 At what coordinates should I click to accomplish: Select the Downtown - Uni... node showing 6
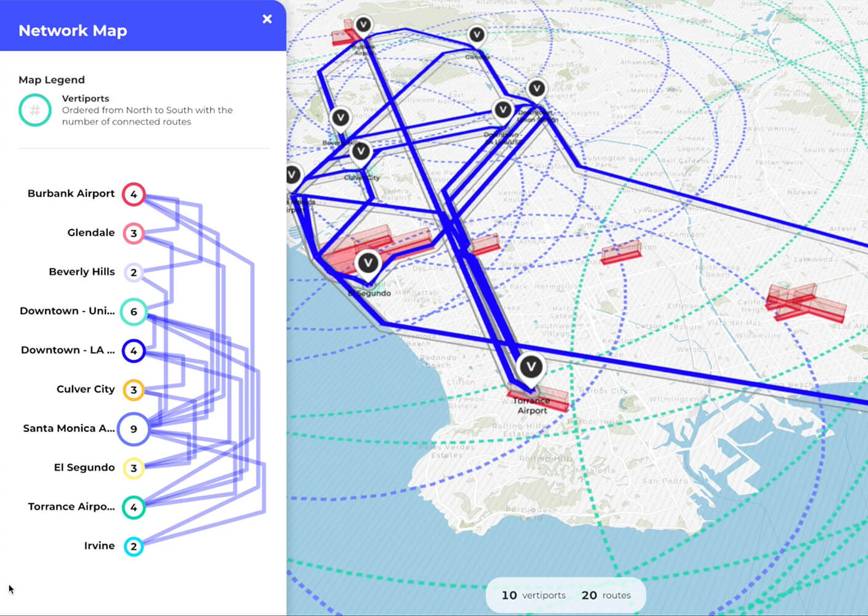[134, 312]
